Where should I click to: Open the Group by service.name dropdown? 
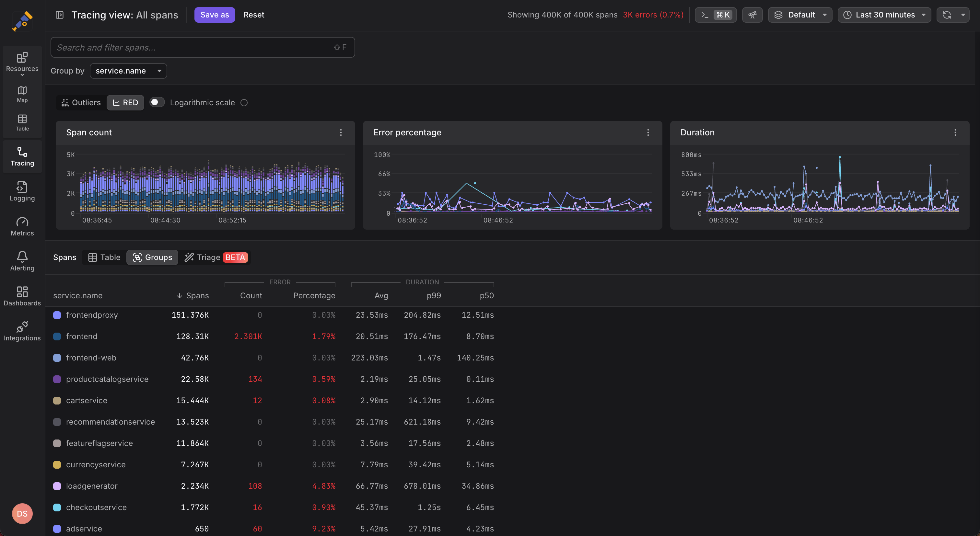point(128,71)
